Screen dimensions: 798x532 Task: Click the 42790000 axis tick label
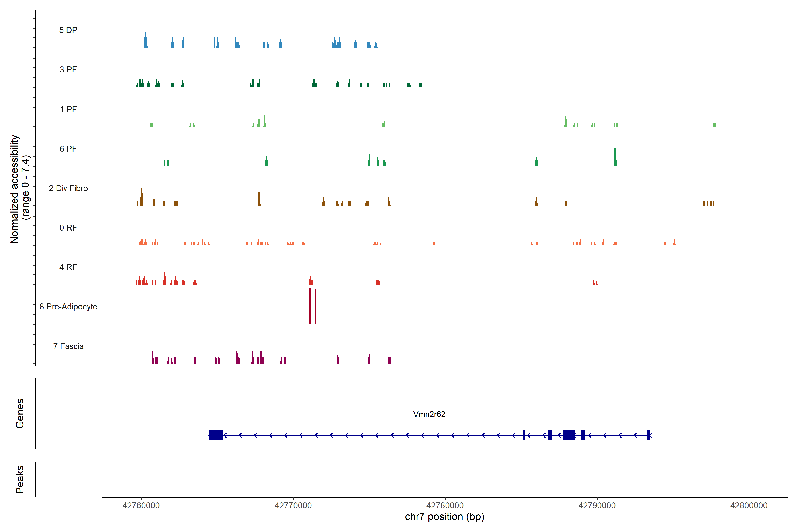click(597, 505)
